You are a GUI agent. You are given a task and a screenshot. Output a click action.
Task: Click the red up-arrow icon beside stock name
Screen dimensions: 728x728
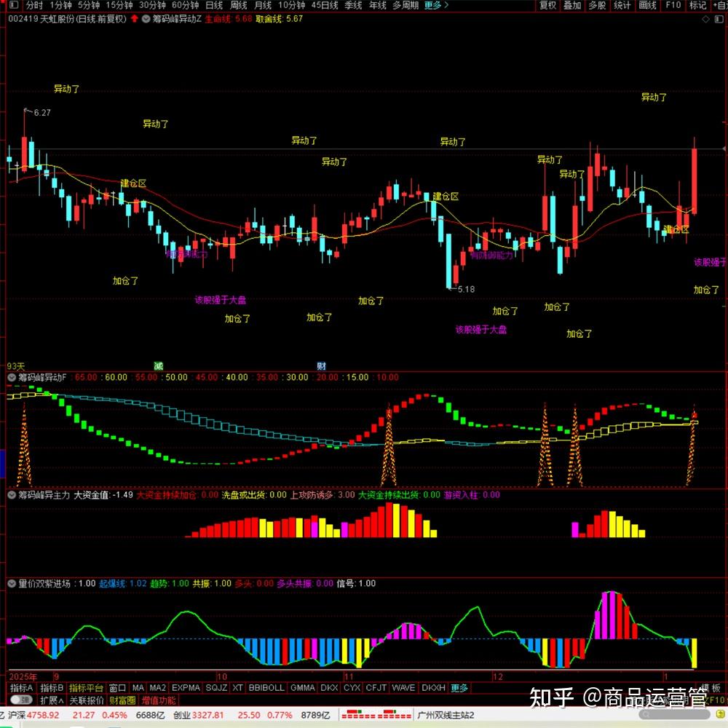tap(134, 19)
